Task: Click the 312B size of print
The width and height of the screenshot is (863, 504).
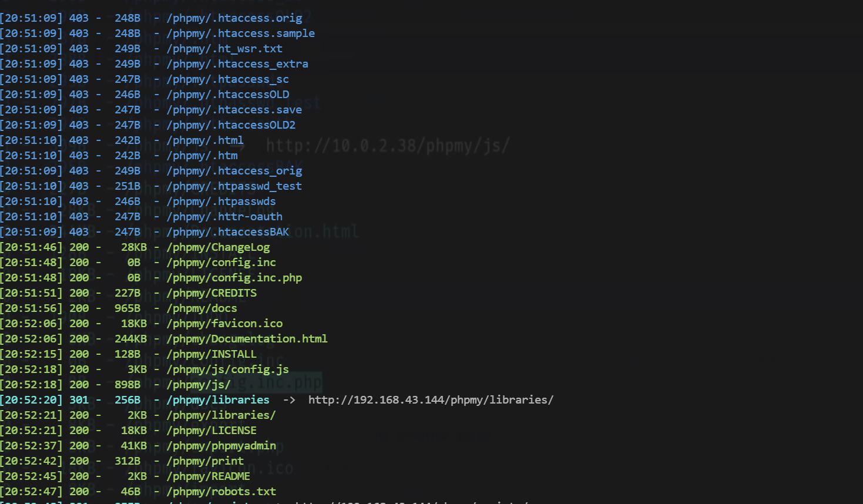Action: [x=127, y=461]
